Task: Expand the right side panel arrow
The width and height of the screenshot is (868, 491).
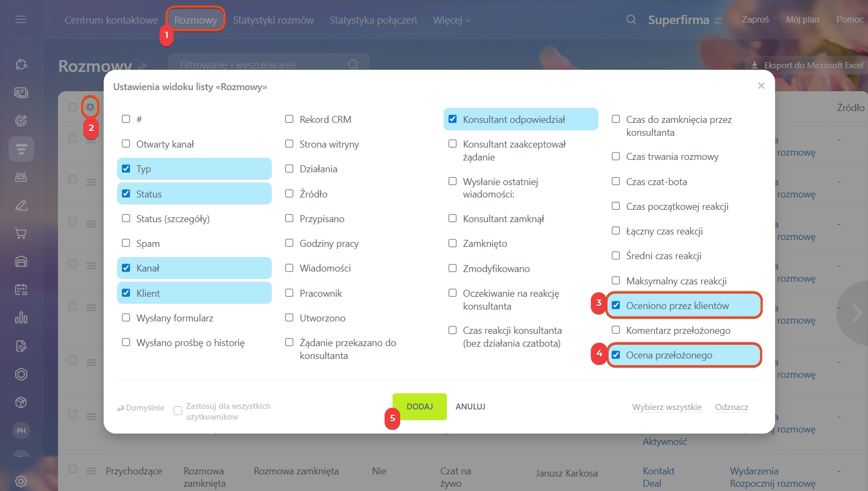Action: point(856,313)
